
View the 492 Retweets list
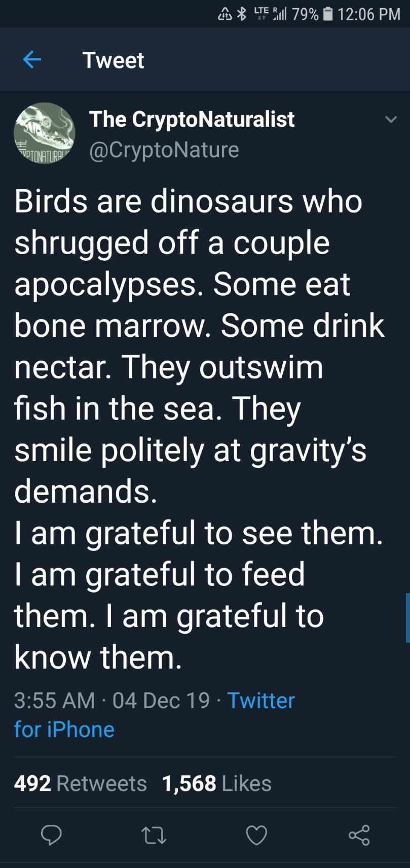tap(81, 783)
